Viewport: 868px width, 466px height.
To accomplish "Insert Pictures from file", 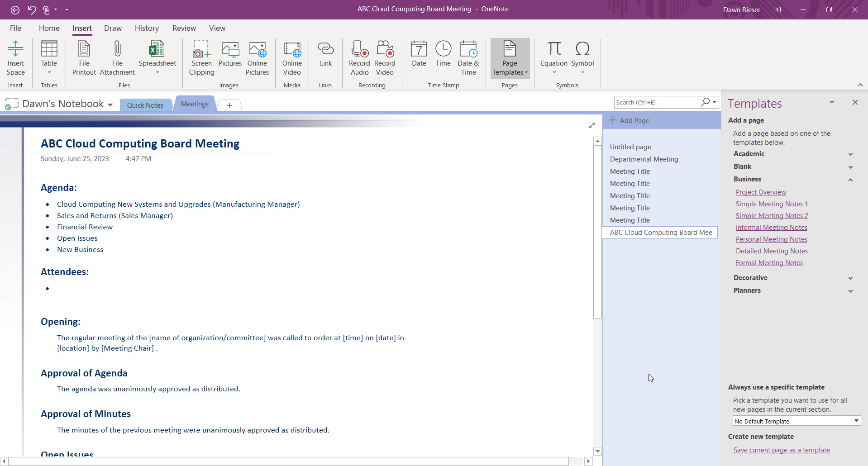I will [230, 54].
